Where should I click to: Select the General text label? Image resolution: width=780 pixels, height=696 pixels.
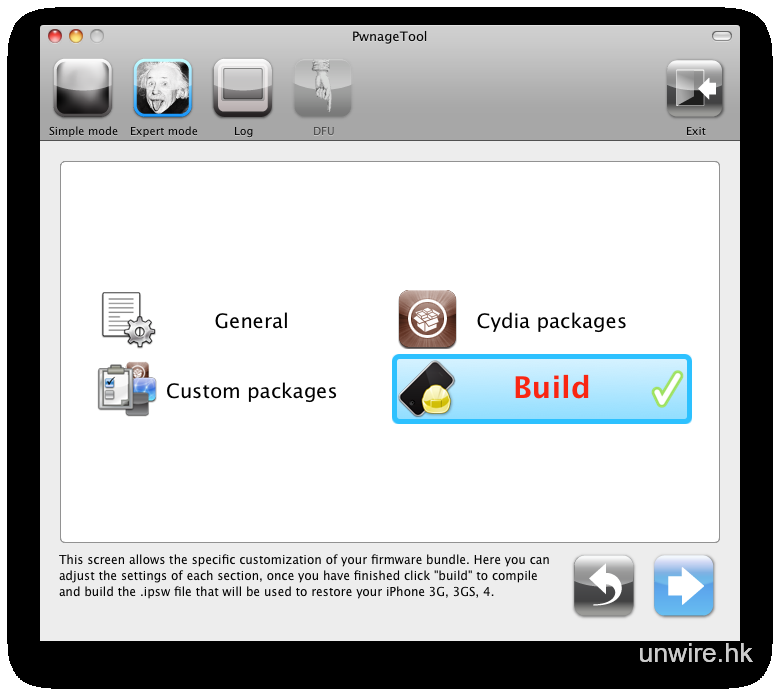pyautogui.click(x=251, y=321)
